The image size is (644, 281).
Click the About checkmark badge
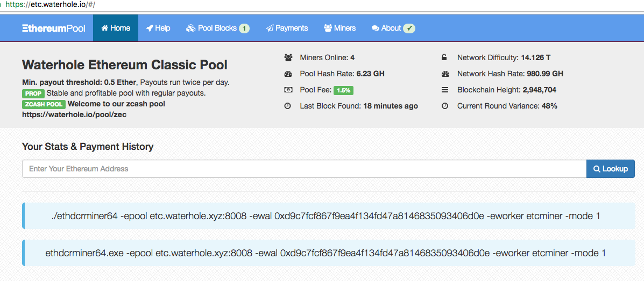pyautogui.click(x=409, y=28)
